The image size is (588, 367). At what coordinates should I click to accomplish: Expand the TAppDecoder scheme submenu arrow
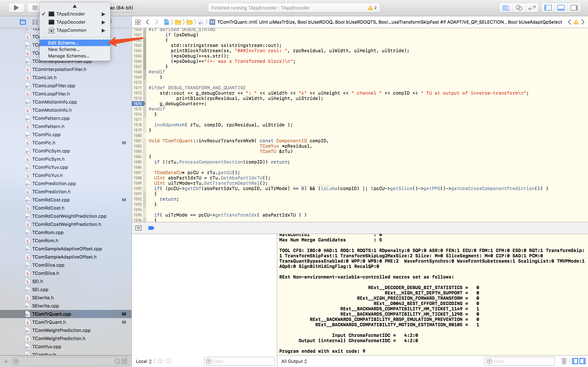click(x=103, y=22)
